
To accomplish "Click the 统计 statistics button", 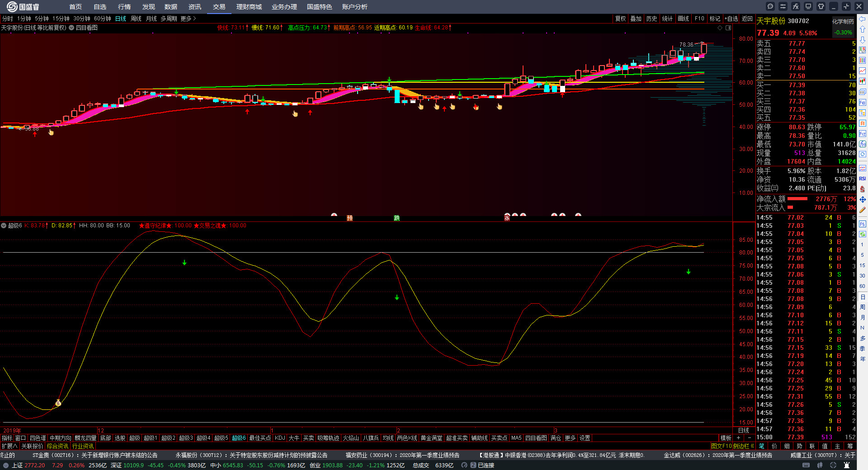I will coord(667,19).
